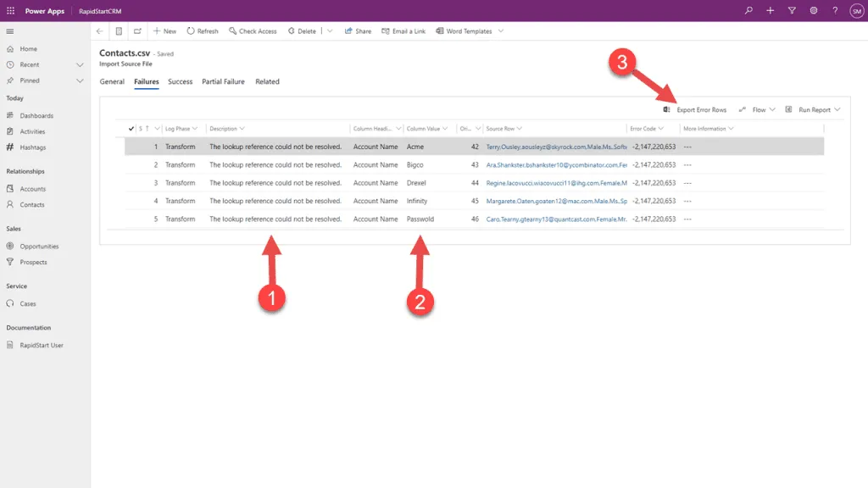Click the Delete record icon
Viewport: 868px width, 488px height.
click(x=292, y=30)
